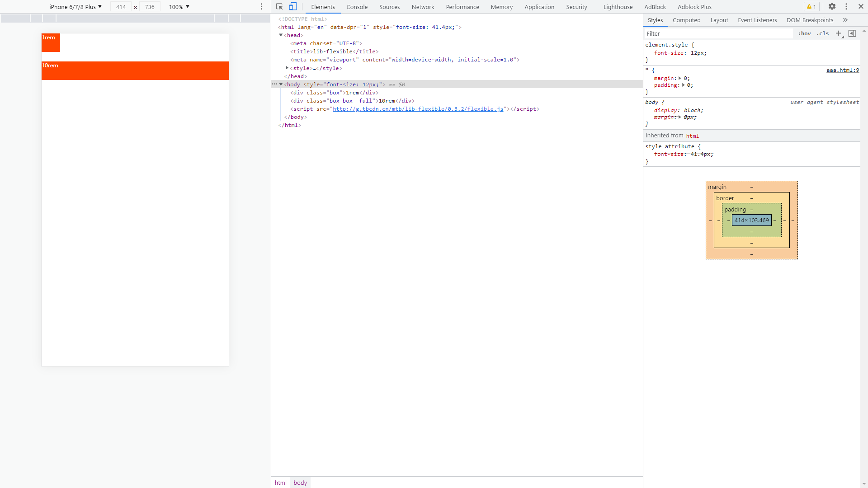This screenshot has width=868, height=488.
Task: Switch to the Console tab
Action: (357, 7)
